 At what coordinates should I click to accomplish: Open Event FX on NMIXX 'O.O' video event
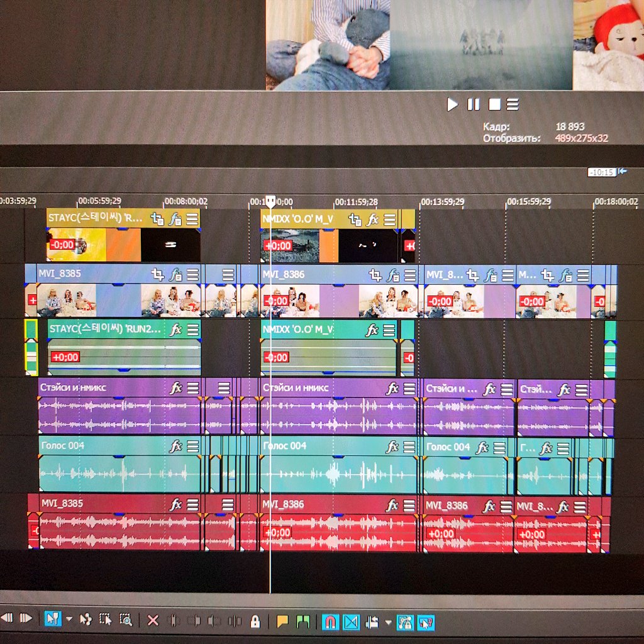pos(372,219)
